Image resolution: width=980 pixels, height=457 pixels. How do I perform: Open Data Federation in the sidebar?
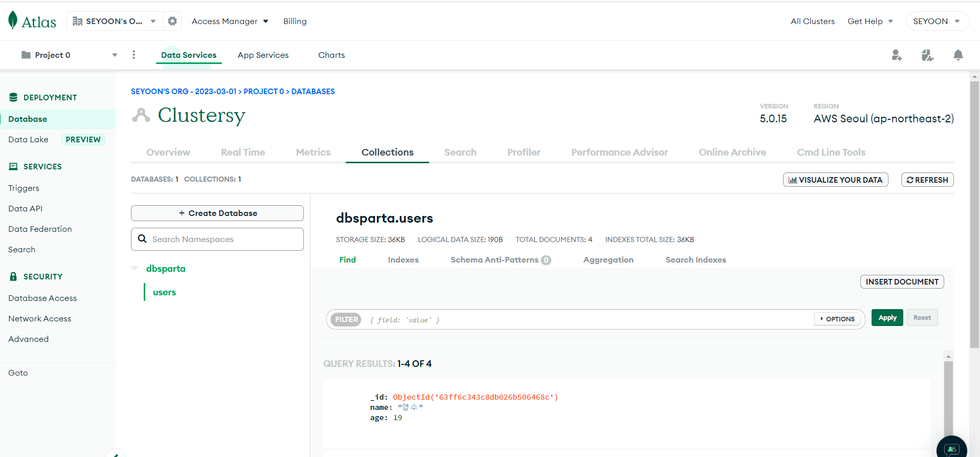[40, 229]
